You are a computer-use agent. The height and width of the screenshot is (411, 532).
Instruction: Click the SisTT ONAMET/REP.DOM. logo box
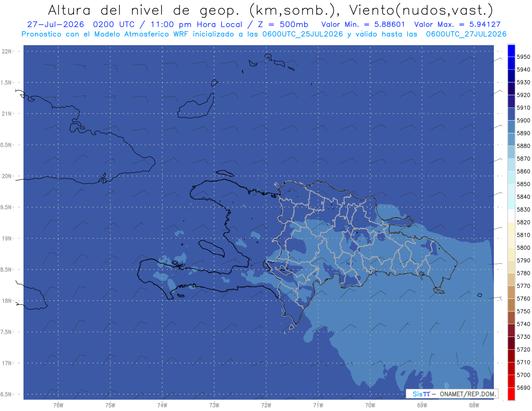pos(452,394)
